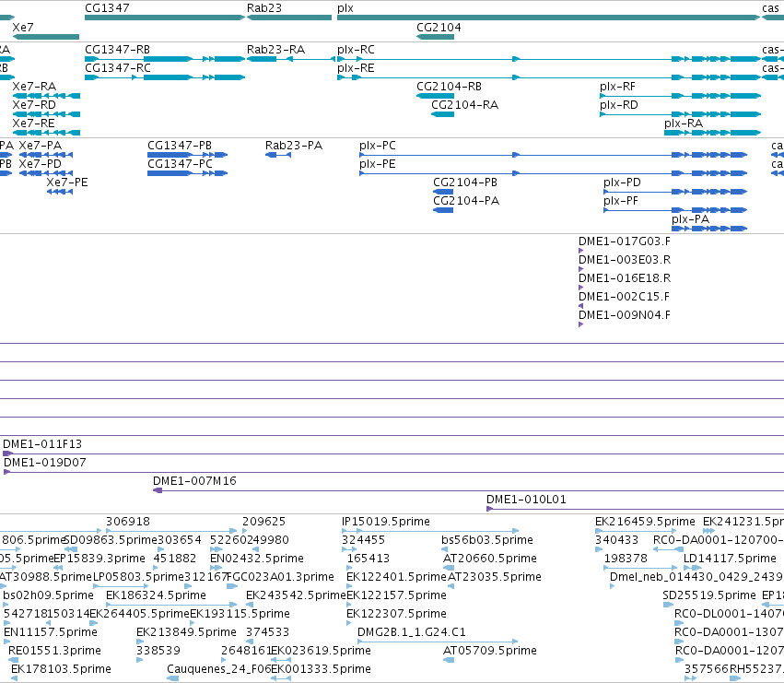
Task: Select protein CG2104-PA
Action: [443, 210]
